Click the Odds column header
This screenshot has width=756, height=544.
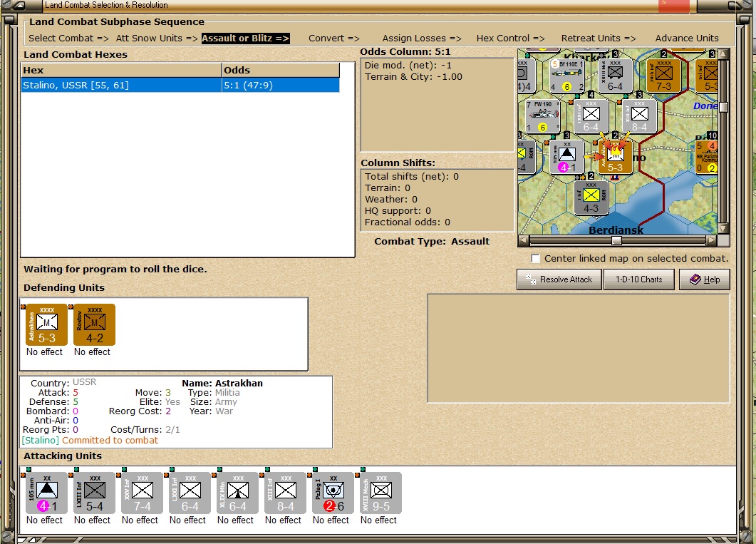[x=281, y=70]
